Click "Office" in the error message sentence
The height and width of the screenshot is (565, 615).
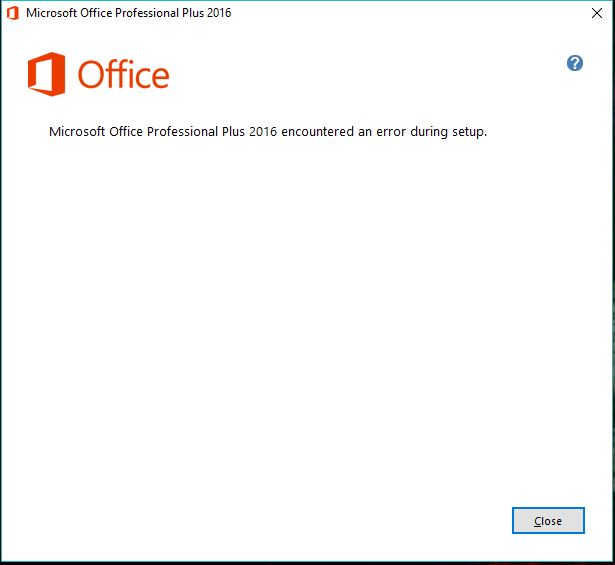click(x=126, y=132)
